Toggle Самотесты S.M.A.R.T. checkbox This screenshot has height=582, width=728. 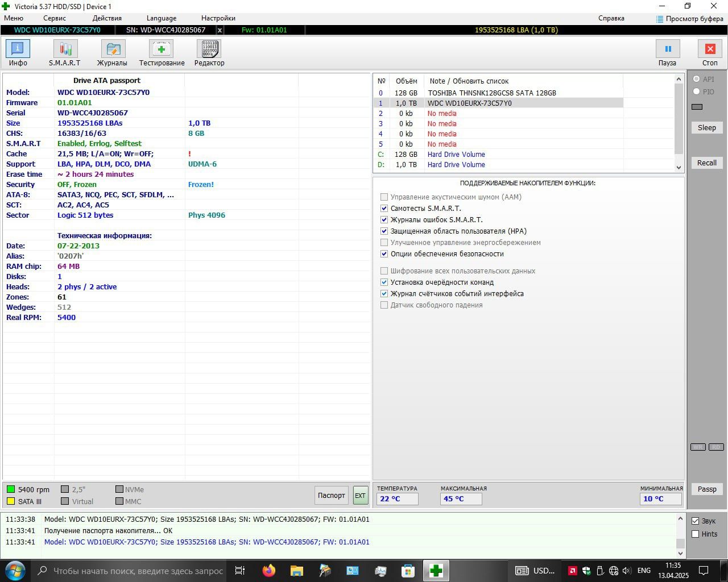pos(384,209)
